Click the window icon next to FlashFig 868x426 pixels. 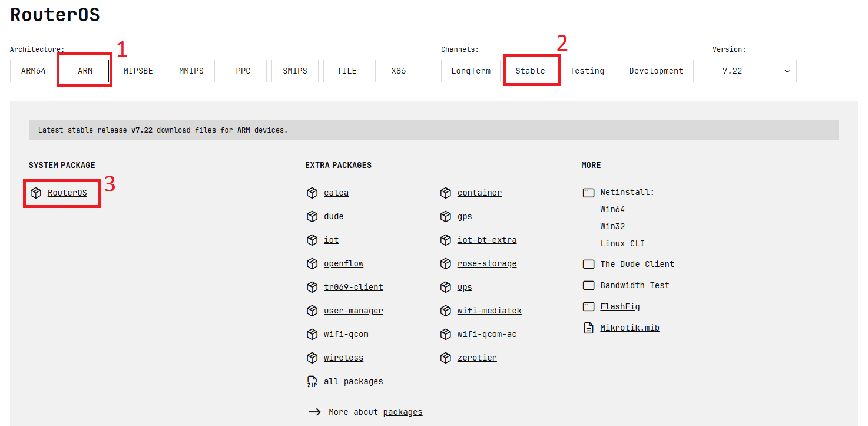coord(588,307)
